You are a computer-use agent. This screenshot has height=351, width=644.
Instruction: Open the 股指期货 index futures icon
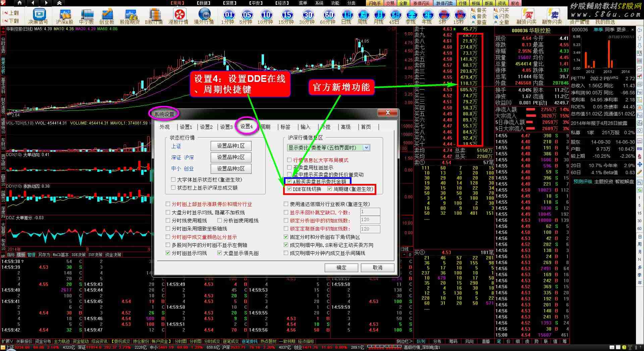(130, 16)
